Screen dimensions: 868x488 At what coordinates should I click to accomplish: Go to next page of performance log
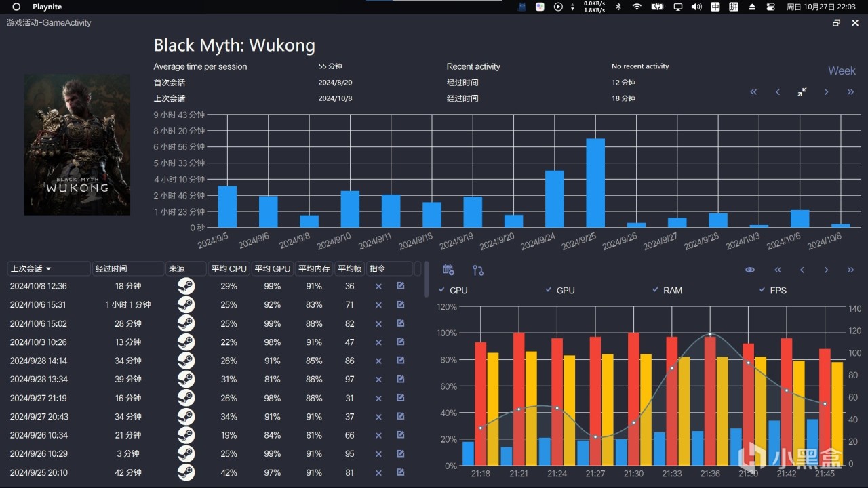pyautogui.click(x=826, y=270)
